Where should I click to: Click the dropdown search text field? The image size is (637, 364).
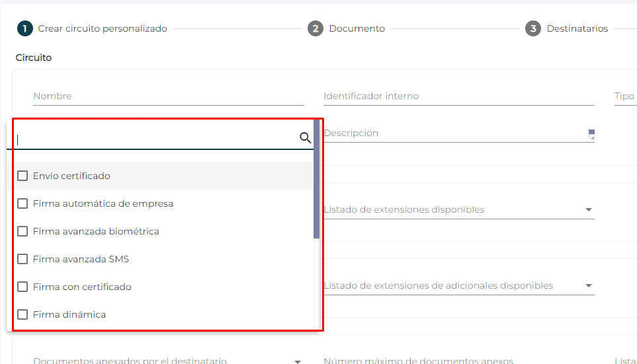click(x=157, y=139)
